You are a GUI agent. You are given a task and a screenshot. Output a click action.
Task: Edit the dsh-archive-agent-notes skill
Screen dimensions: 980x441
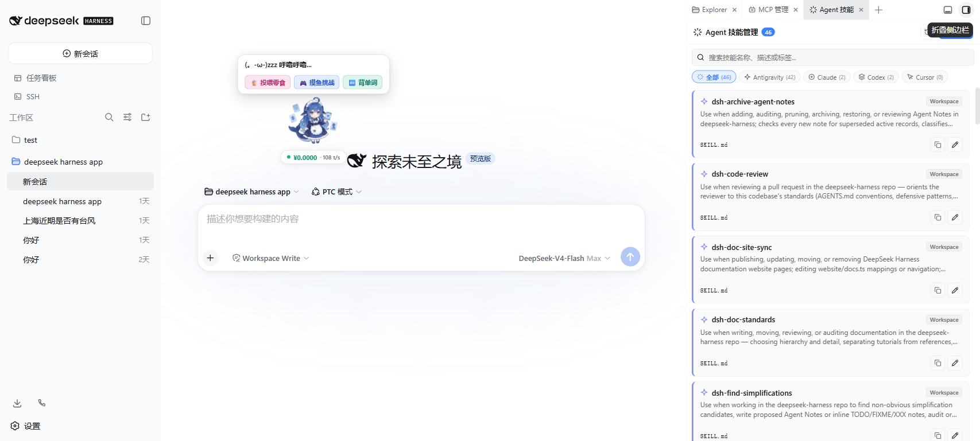955,145
